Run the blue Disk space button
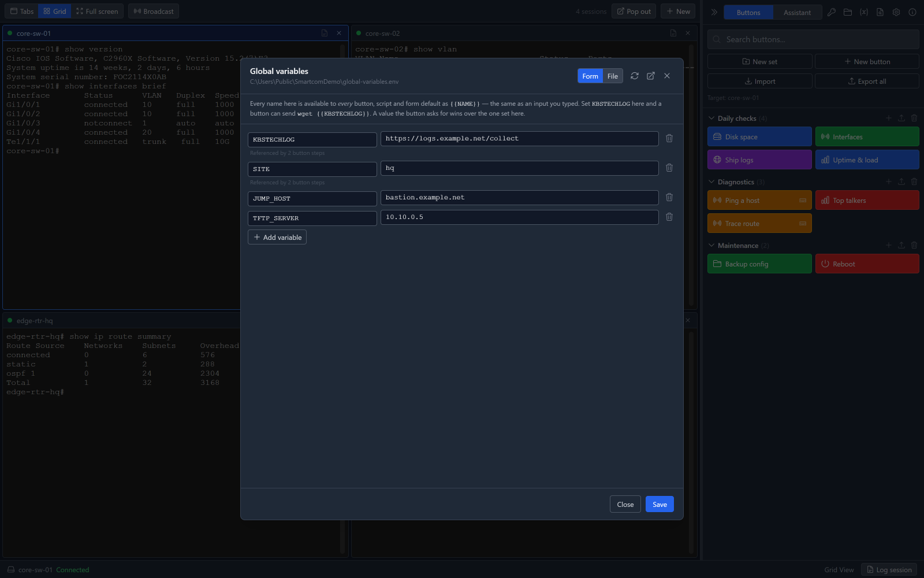The height and width of the screenshot is (578, 924). (x=759, y=136)
